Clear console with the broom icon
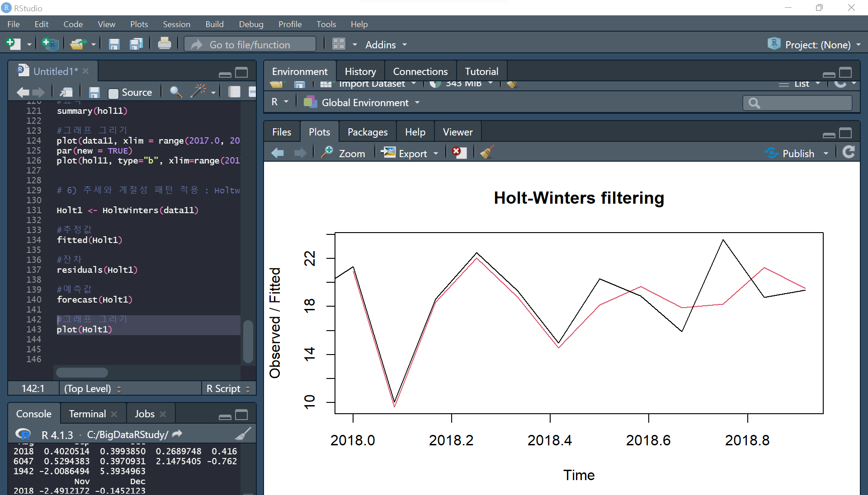 click(x=243, y=434)
